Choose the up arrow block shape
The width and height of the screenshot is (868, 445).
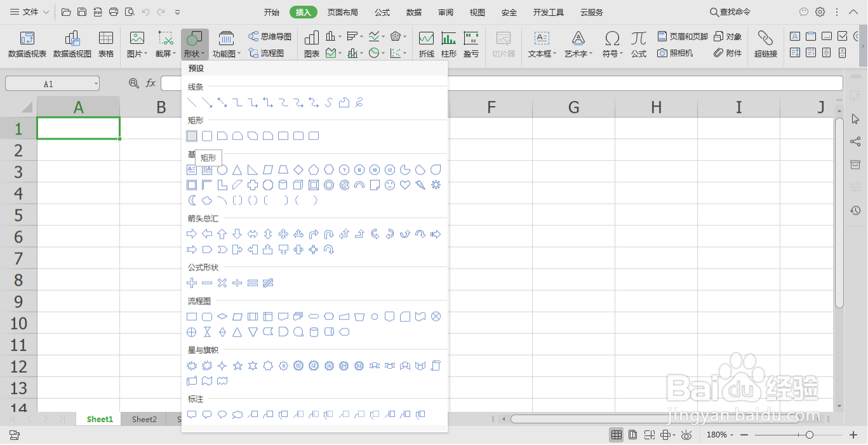coord(222,234)
